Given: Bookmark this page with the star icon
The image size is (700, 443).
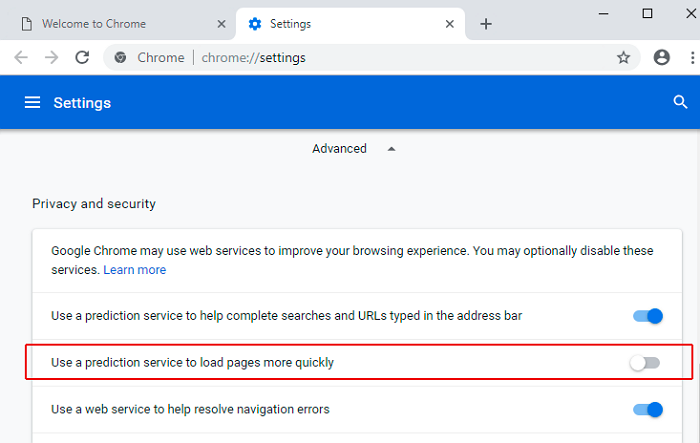Looking at the screenshot, I should pos(623,57).
